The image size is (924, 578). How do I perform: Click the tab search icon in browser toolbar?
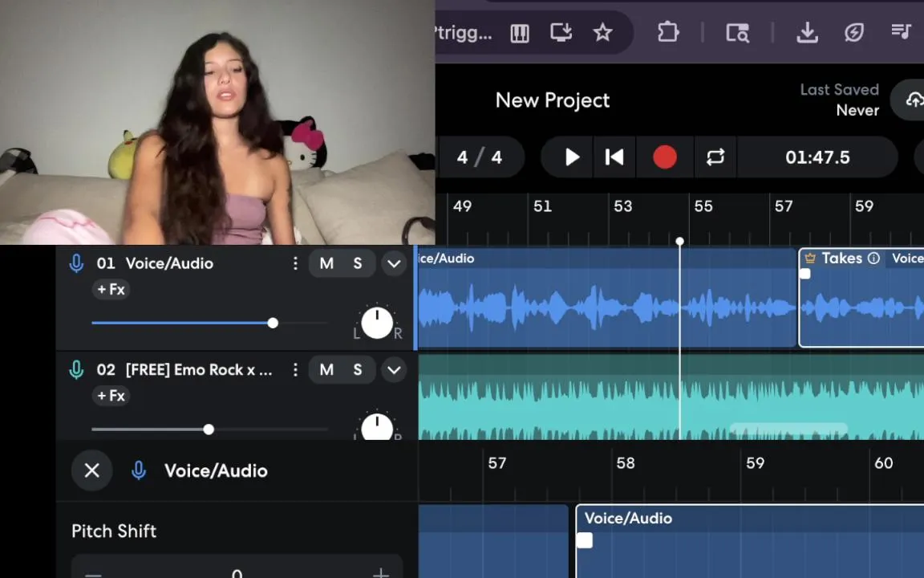coord(737,33)
